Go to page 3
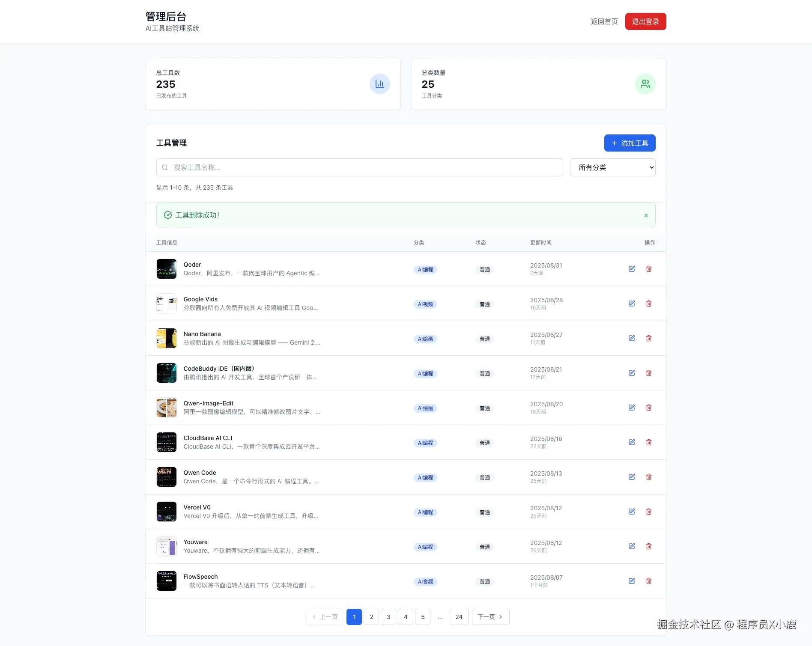The width and height of the screenshot is (812, 646). [x=388, y=617]
